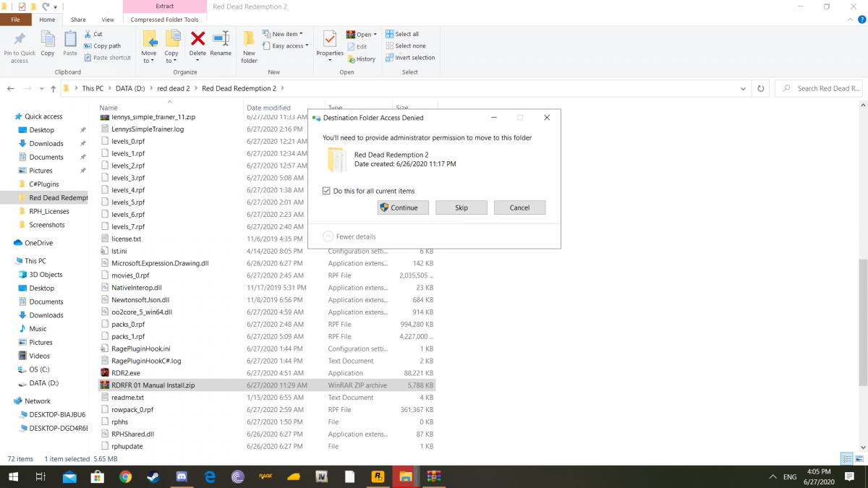This screenshot has width=868, height=488.
Task: Click the Skip button in the dialog
Action: pyautogui.click(x=461, y=207)
